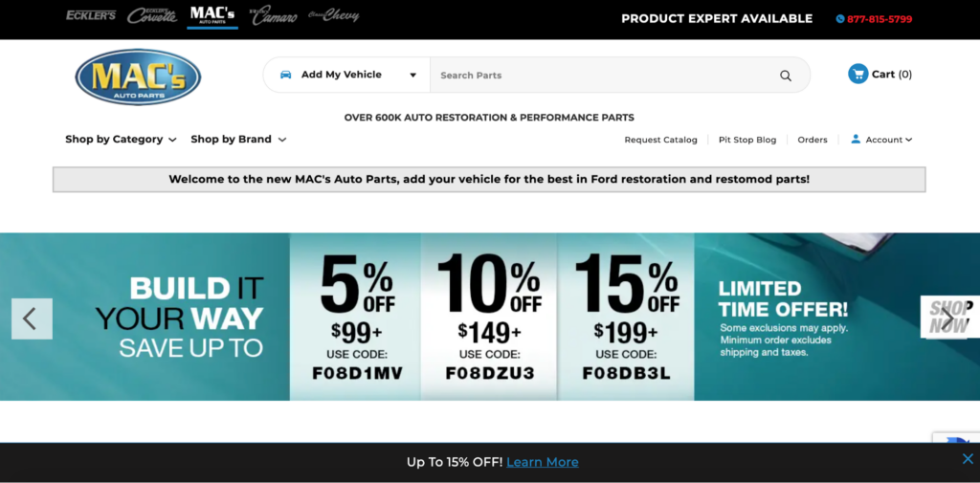The height and width of the screenshot is (483, 980).
Task: Open Eckler's site logo in top bar
Action: tap(91, 15)
